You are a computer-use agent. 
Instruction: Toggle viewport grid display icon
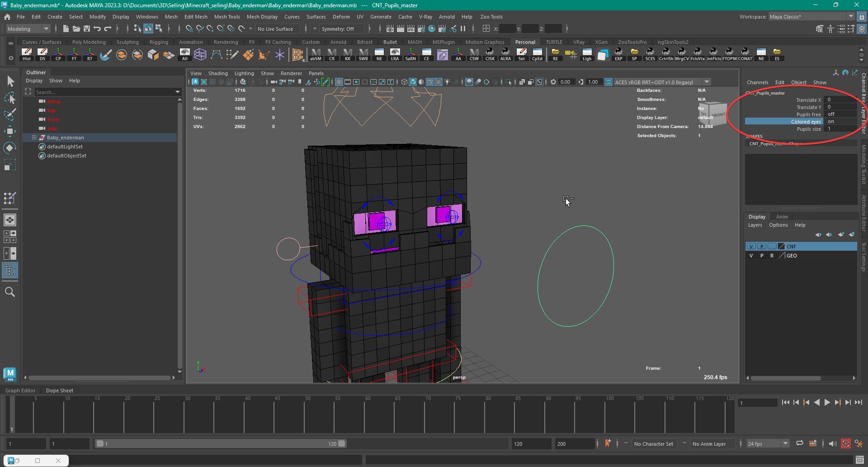click(339, 82)
